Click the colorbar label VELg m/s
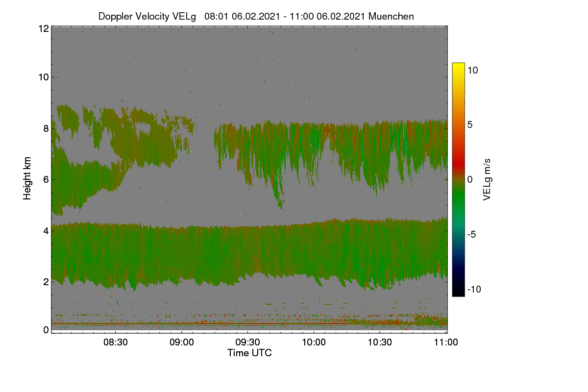 [487, 179]
